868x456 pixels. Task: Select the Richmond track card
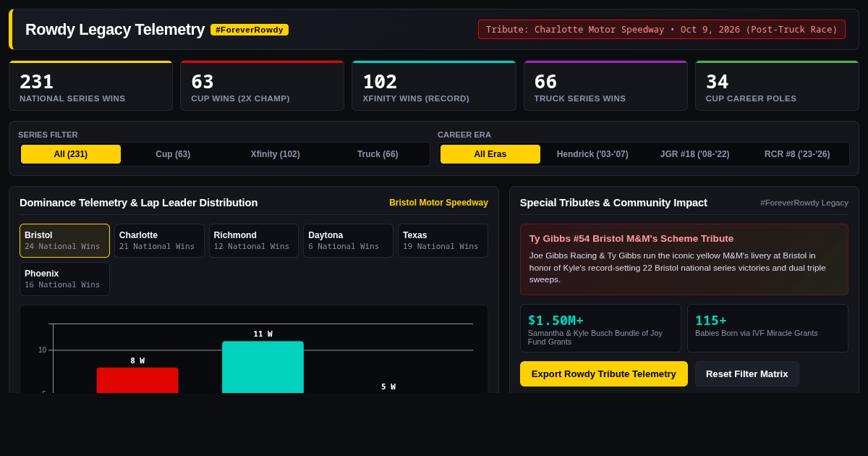pyautogui.click(x=254, y=240)
